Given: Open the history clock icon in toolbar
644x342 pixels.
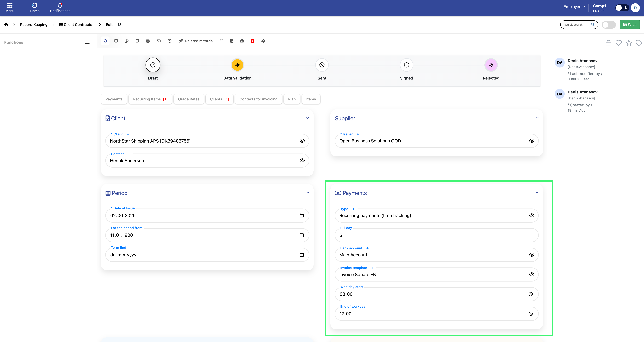Looking at the screenshot, I should (x=170, y=41).
